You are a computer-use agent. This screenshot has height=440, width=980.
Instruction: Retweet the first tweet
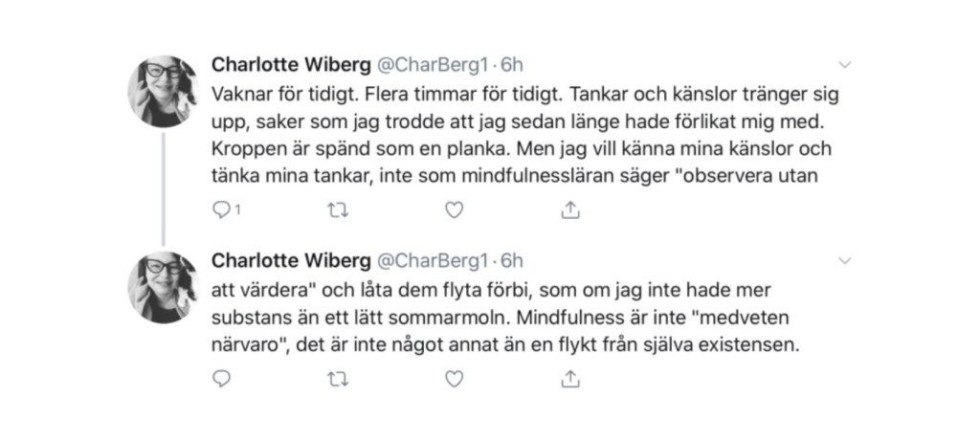click(336, 209)
